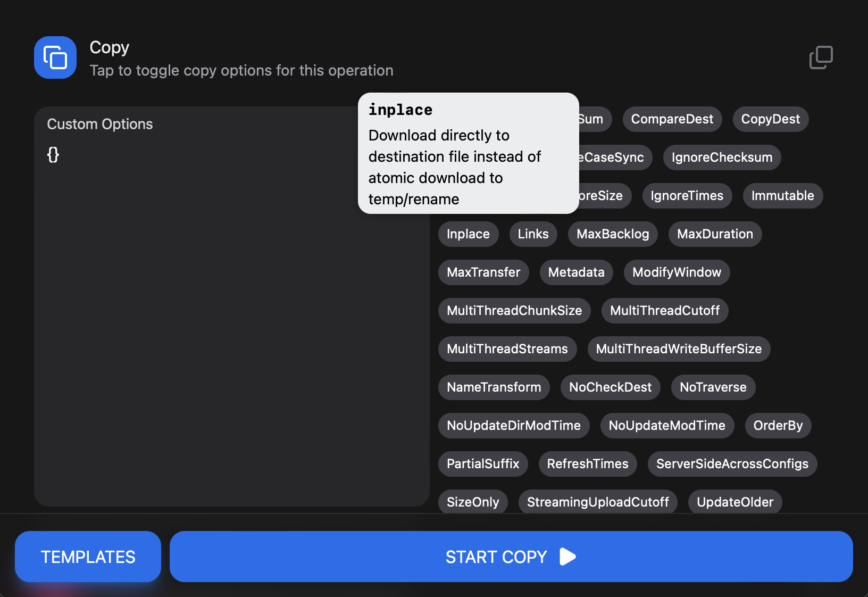Toggle the Inplace option chip
868x597 pixels.
tap(468, 234)
